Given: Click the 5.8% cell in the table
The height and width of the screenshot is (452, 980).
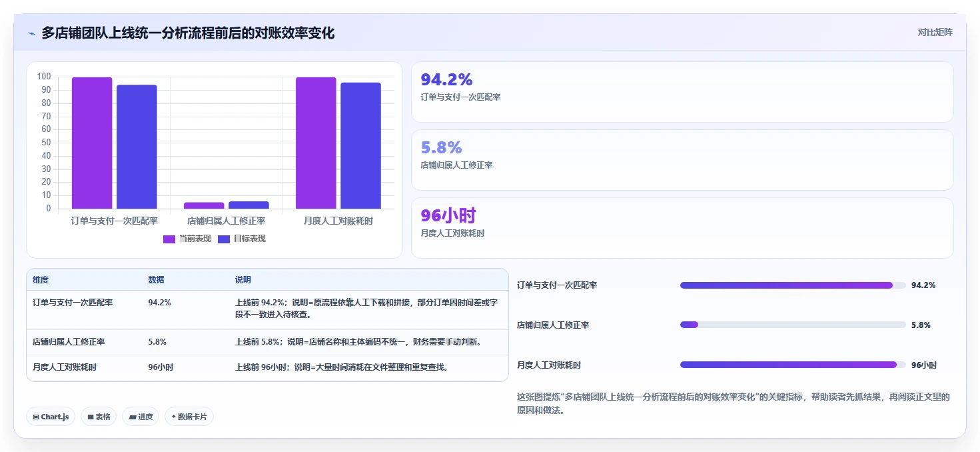Looking at the screenshot, I should 157,342.
